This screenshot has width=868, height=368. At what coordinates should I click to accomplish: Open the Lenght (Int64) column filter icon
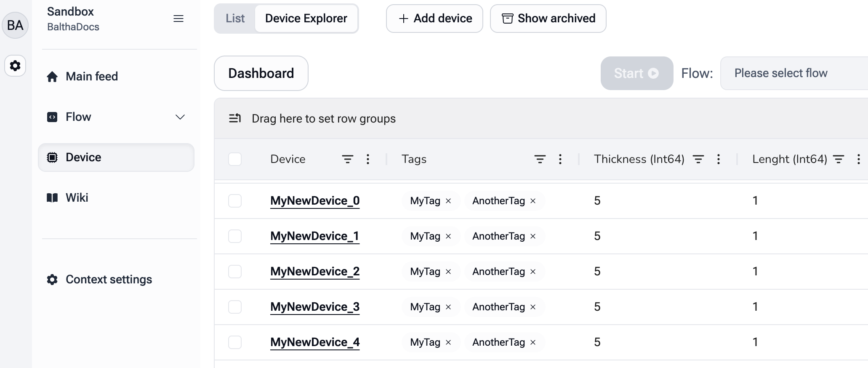(839, 159)
